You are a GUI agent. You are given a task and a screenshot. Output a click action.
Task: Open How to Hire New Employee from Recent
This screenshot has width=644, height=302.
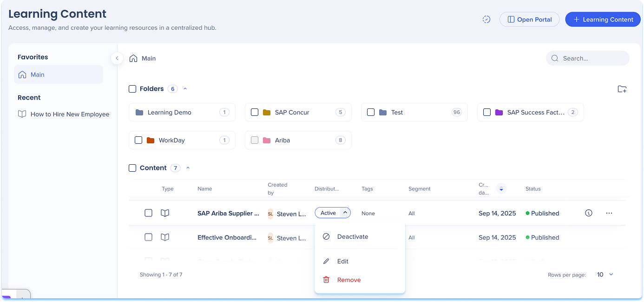(x=70, y=114)
